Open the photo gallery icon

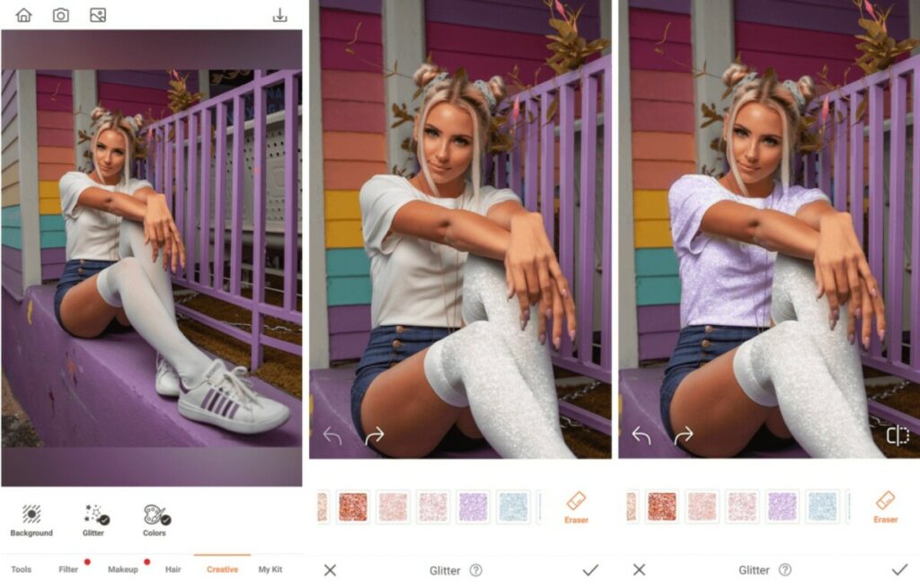tap(98, 14)
